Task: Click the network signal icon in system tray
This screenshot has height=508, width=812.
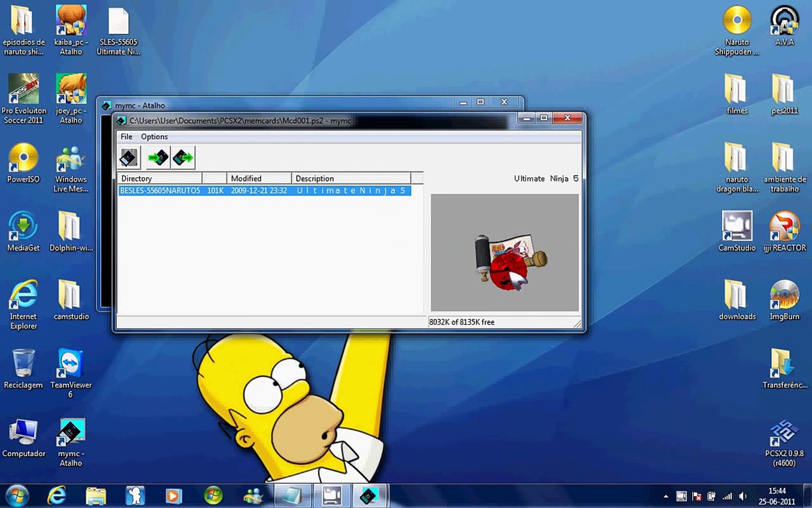Action: point(727,496)
